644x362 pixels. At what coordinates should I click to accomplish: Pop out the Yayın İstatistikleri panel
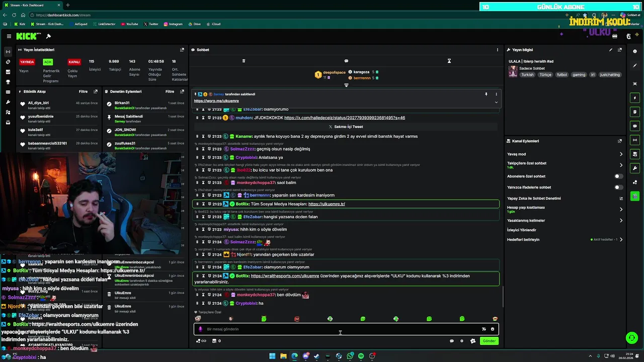click(x=182, y=50)
